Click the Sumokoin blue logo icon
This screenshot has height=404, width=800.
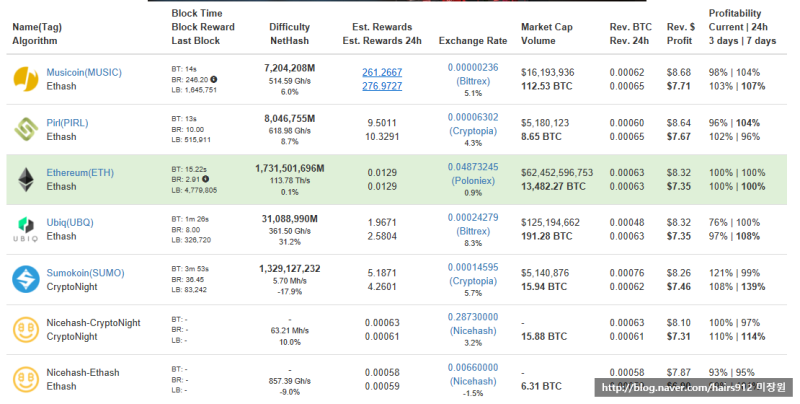[26, 279]
